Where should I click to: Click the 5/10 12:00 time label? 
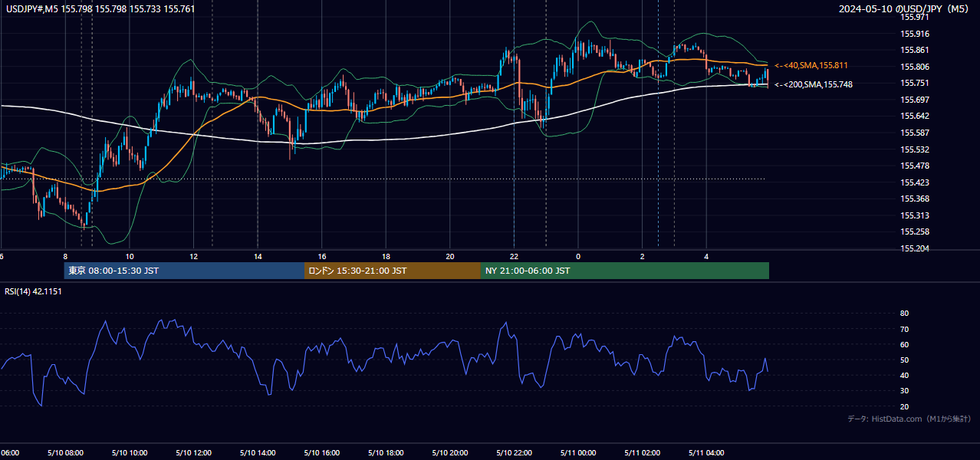[x=193, y=453]
